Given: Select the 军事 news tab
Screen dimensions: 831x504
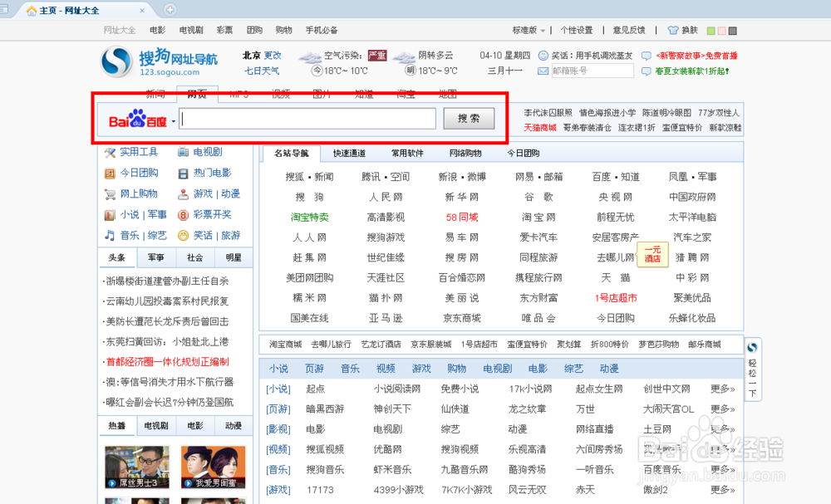Looking at the screenshot, I should click(x=156, y=258).
